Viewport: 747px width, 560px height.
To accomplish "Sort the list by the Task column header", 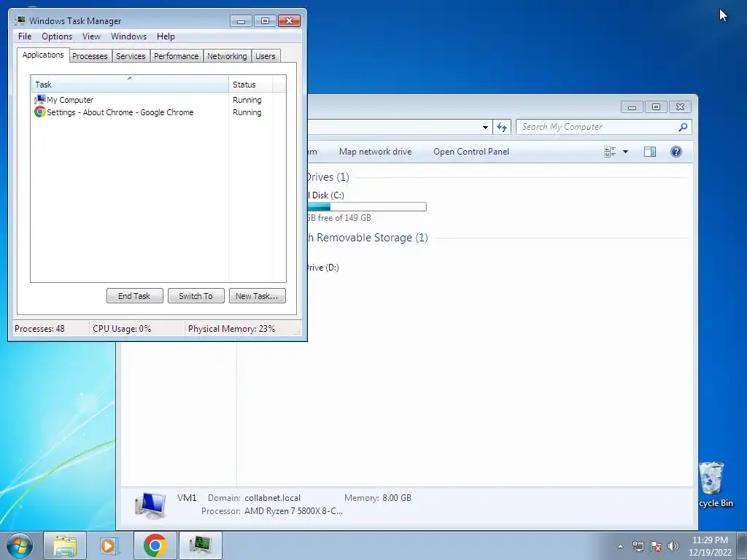I will click(130, 85).
